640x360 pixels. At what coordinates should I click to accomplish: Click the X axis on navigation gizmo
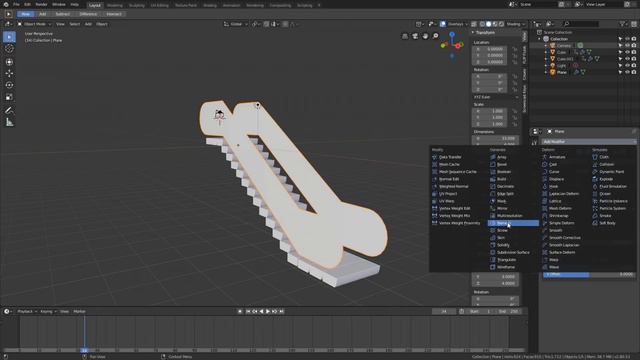click(x=458, y=46)
